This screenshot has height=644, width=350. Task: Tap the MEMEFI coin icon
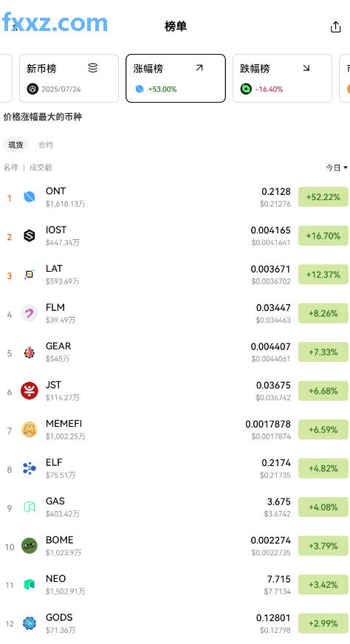pyautogui.click(x=30, y=430)
